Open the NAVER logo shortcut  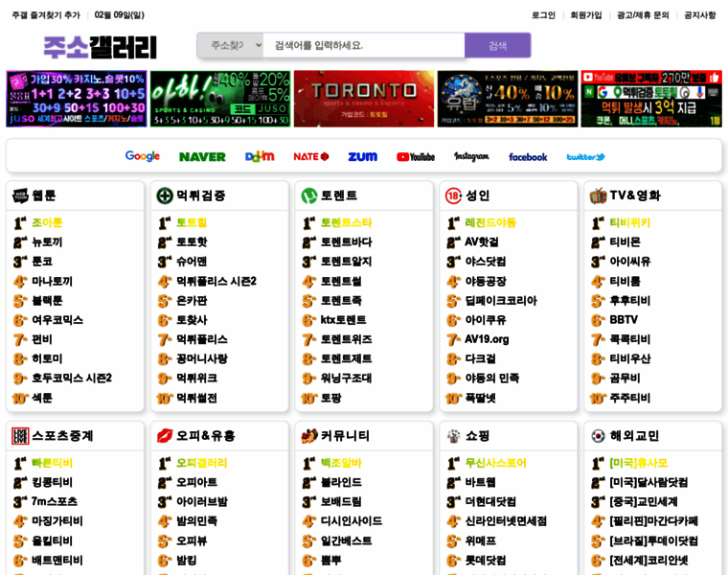pyautogui.click(x=202, y=157)
